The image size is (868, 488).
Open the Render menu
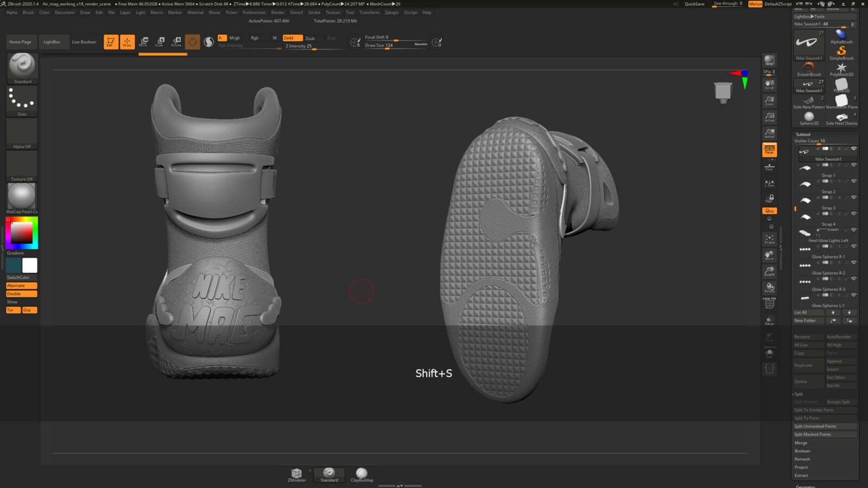(x=278, y=12)
